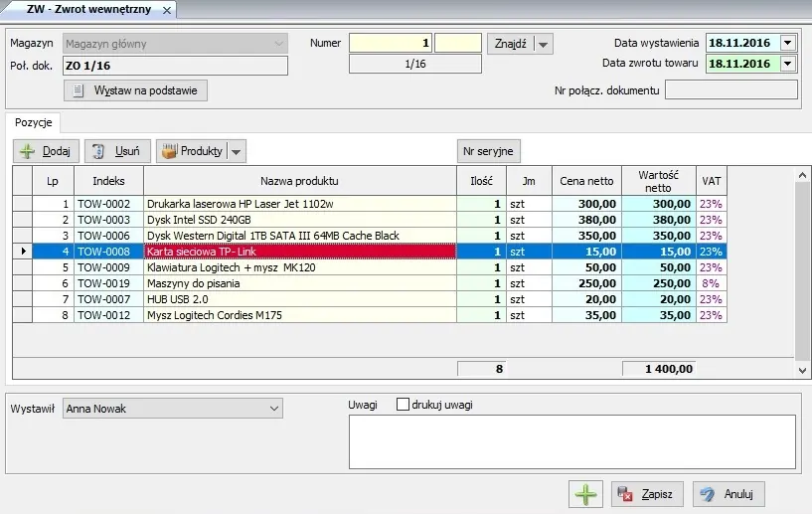Screen dimensions: 812x514
Task: Click the green plus icon at bottom
Action: tap(585, 494)
